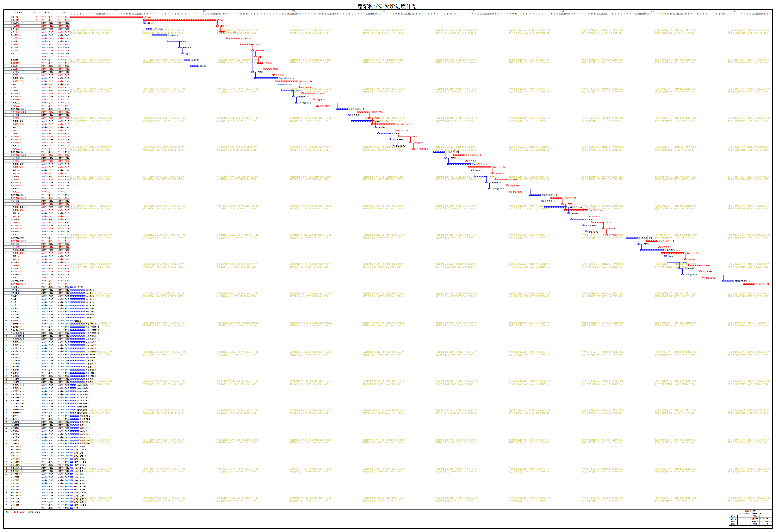776x532 pixels.
Task: Click the 蔬菜科学研究所 text in the footer block
Action: pyautogui.click(x=751, y=511)
